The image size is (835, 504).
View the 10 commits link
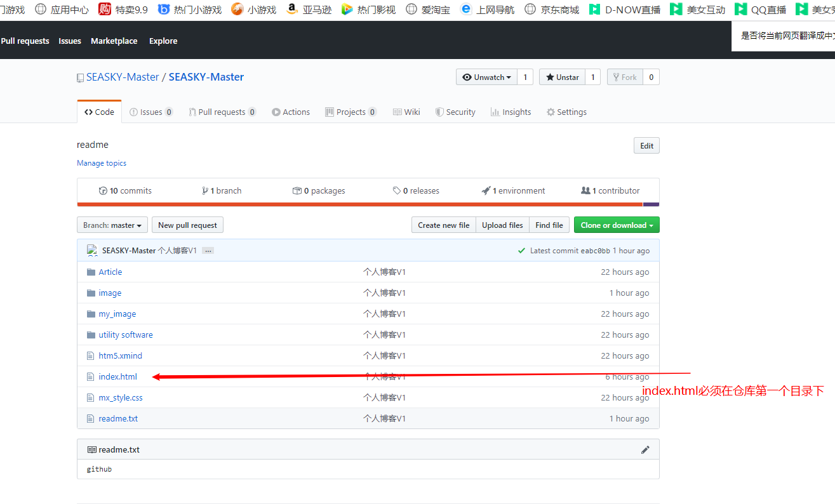pos(125,190)
